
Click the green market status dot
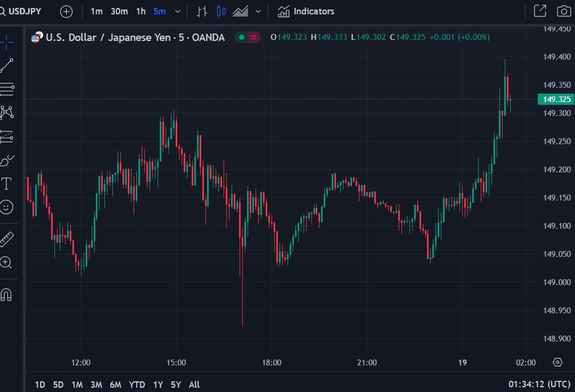tap(241, 37)
